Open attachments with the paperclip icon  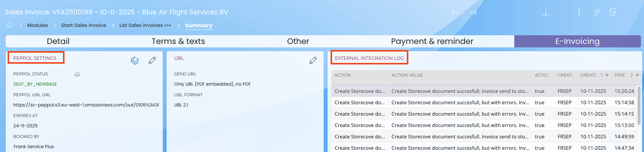pos(597,13)
